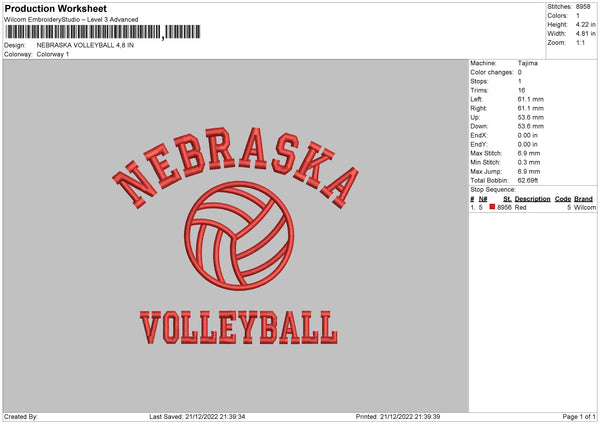Click the Created By label
This screenshot has width=600, height=424.
pyautogui.click(x=21, y=417)
